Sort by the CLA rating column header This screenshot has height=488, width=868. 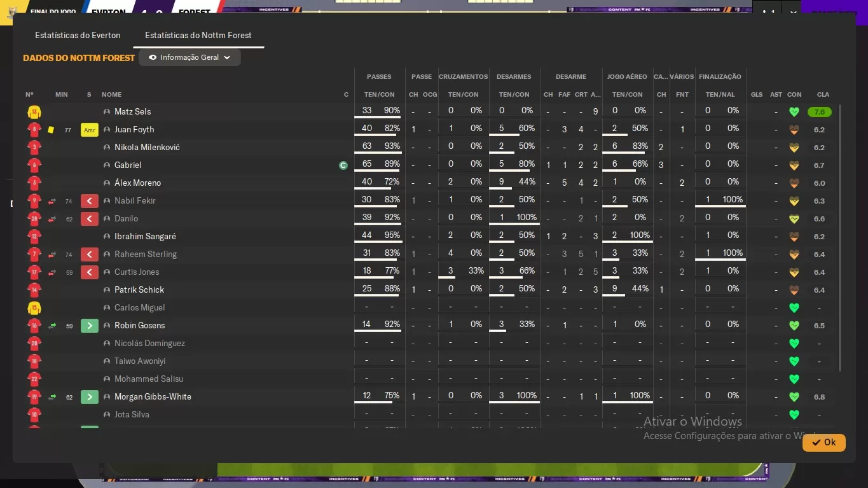coord(823,95)
